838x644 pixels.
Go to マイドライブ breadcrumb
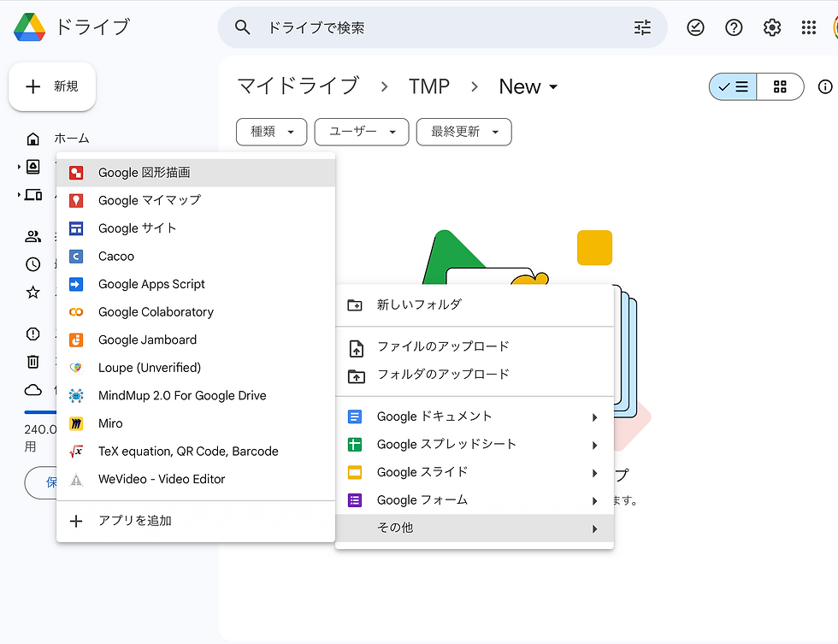(x=298, y=86)
